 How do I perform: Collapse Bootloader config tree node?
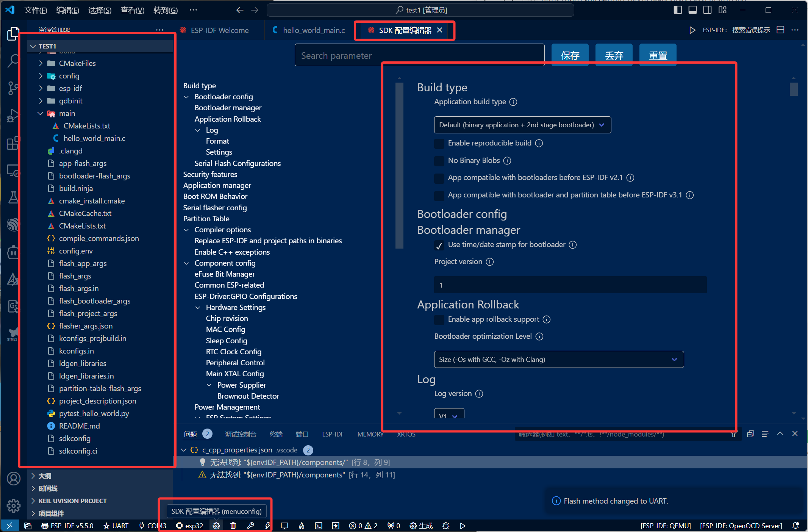[x=186, y=97]
